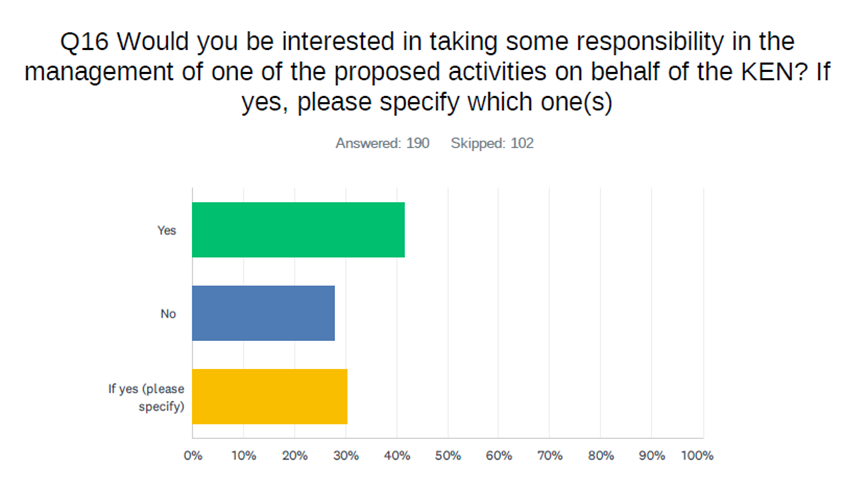Click the 30% axis tick label

point(345,456)
